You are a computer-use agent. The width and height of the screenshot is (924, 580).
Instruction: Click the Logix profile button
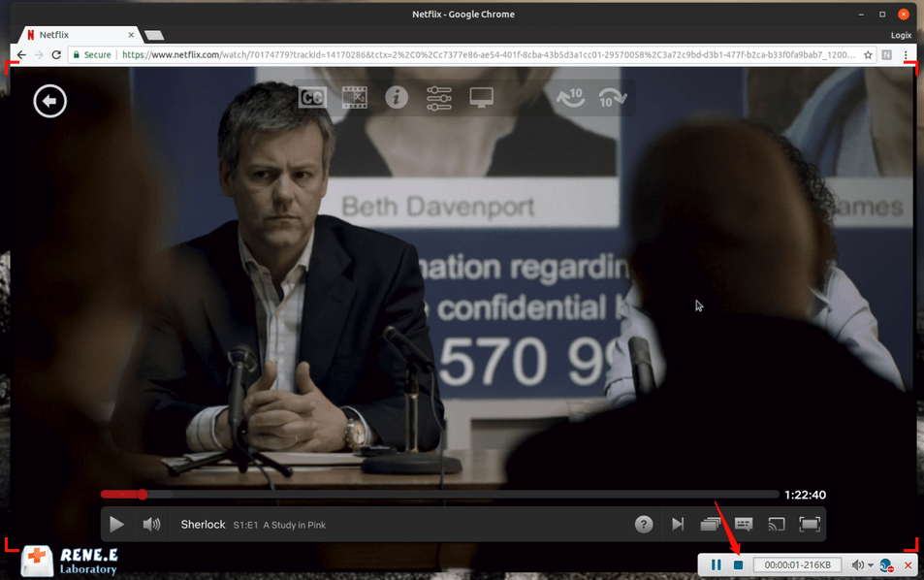coord(901,35)
